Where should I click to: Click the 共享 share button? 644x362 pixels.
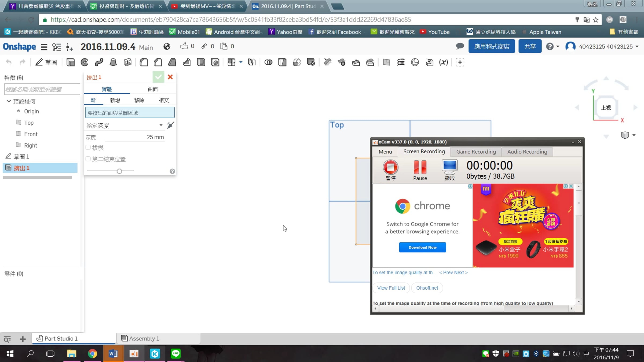530,46
